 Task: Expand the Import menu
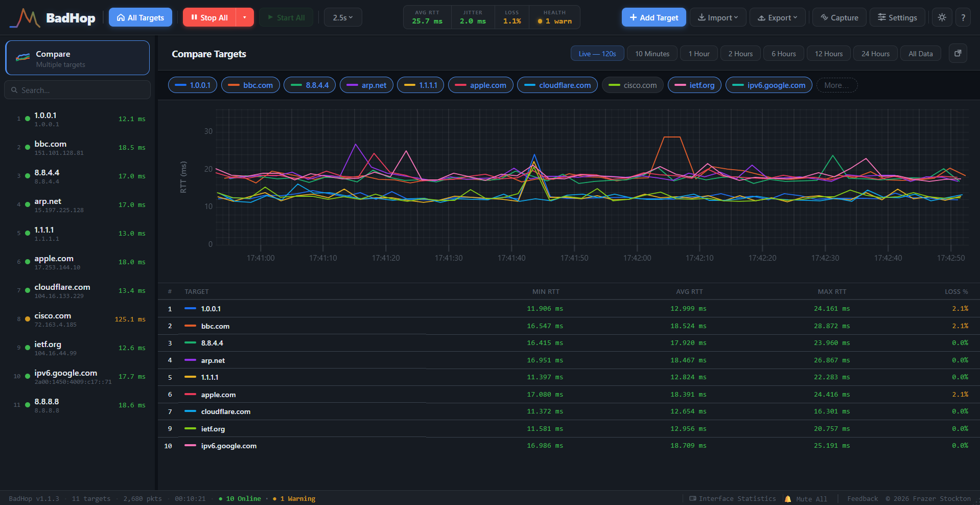click(x=718, y=17)
